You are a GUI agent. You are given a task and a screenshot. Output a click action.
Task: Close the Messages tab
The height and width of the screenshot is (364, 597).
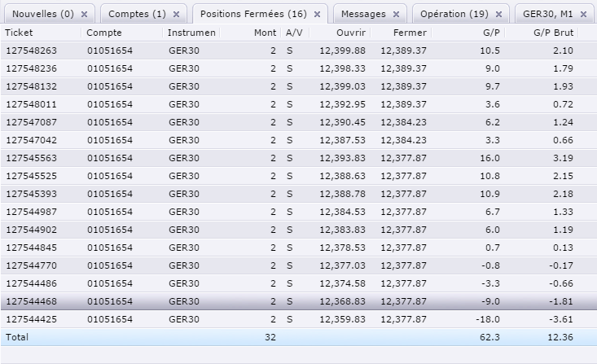[x=396, y=15]
